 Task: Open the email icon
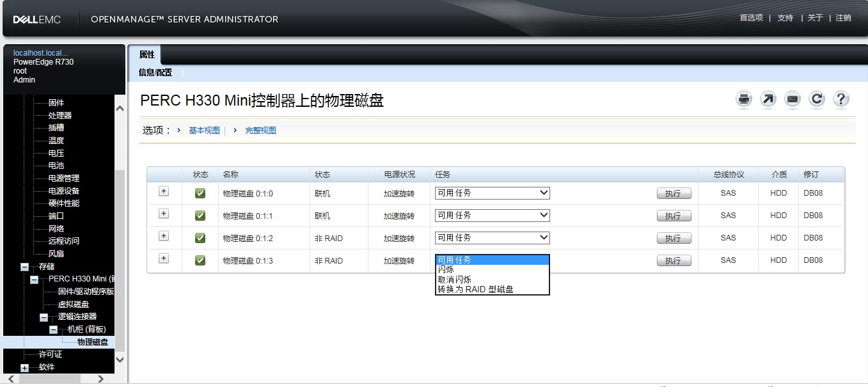tap(792, 99)
